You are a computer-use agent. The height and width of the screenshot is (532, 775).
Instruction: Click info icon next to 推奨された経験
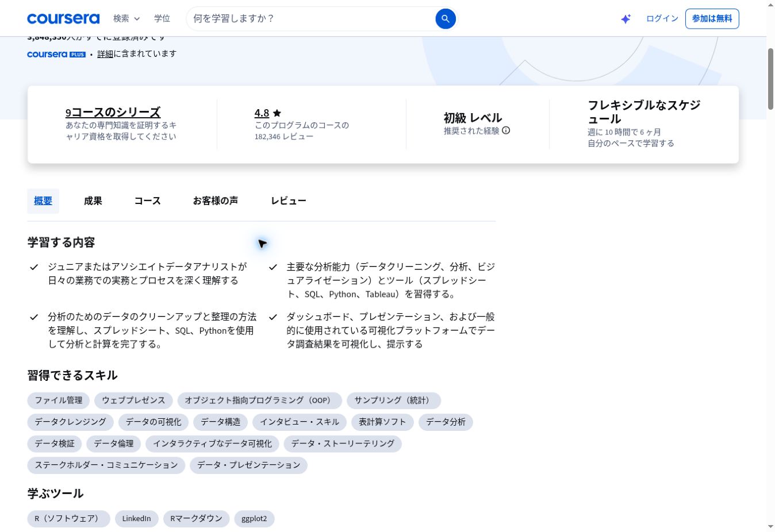[506, 130]
